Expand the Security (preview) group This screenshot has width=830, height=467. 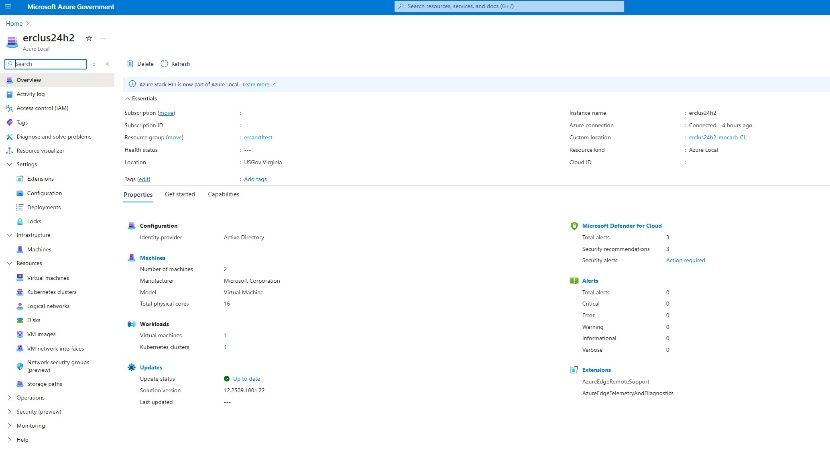(x=9, y=412)
